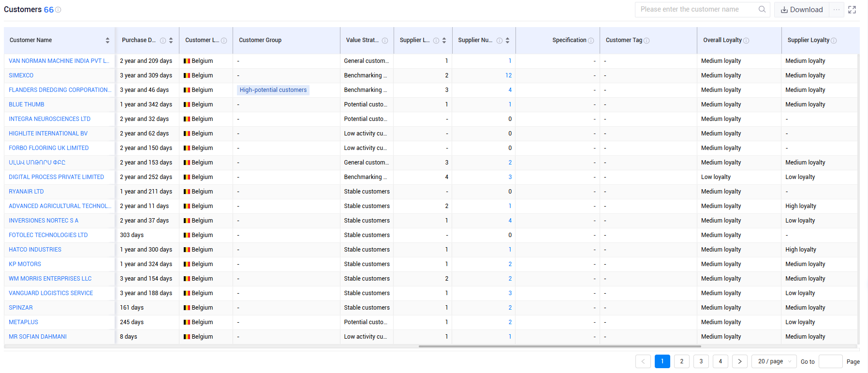Click '8 days' purchase duration cell
Image resolution: width=868 pixels, height=373 pixels.
click(x=128, y=337)
